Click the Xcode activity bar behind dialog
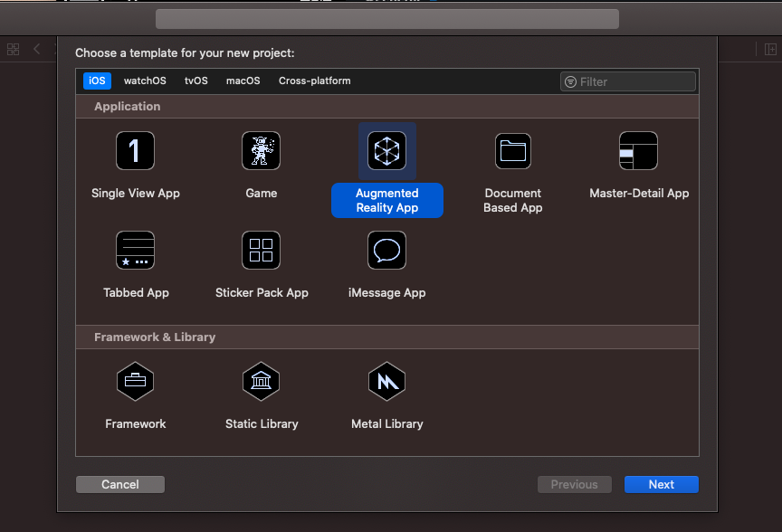This screenshot has height=532, width=782. [x=387, y=19]
